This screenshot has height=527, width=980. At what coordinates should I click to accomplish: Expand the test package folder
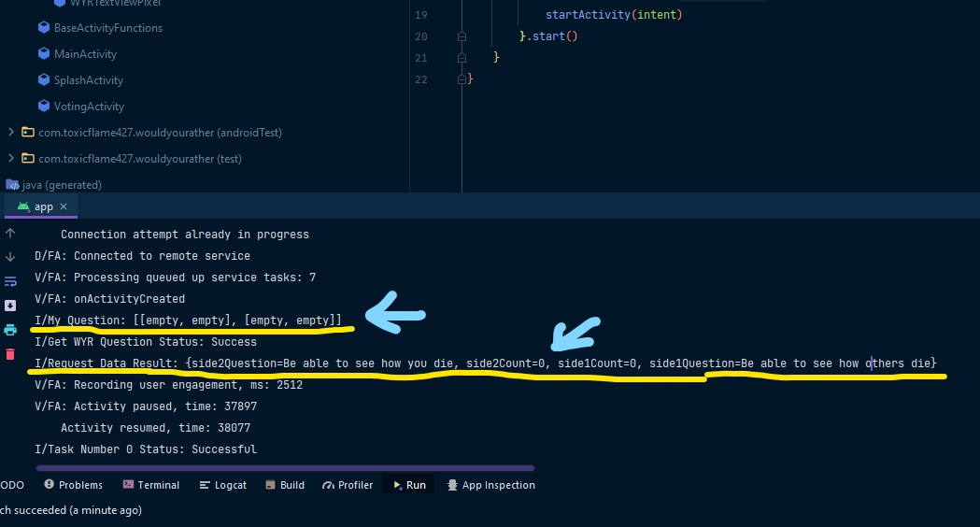coord(10,158)
